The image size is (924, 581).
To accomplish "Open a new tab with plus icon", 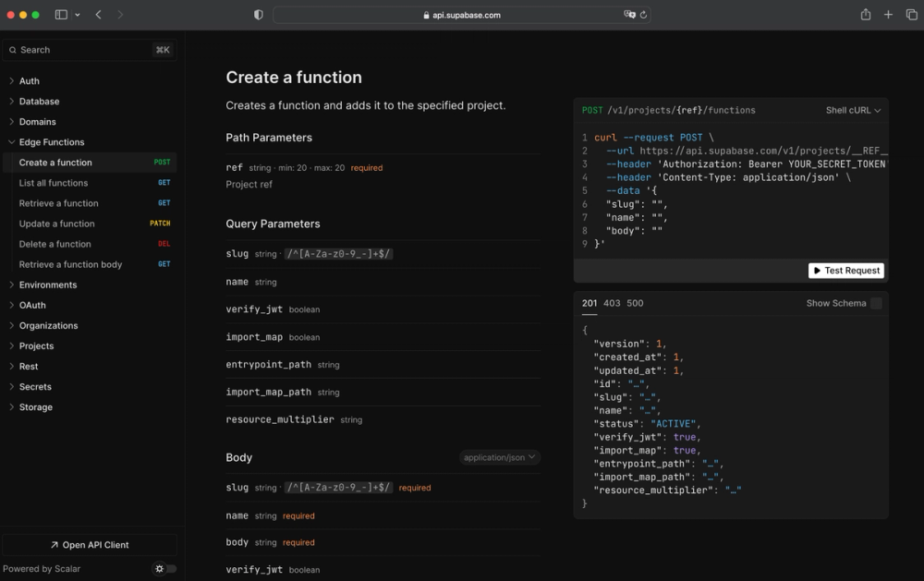I will click(888, 15).
